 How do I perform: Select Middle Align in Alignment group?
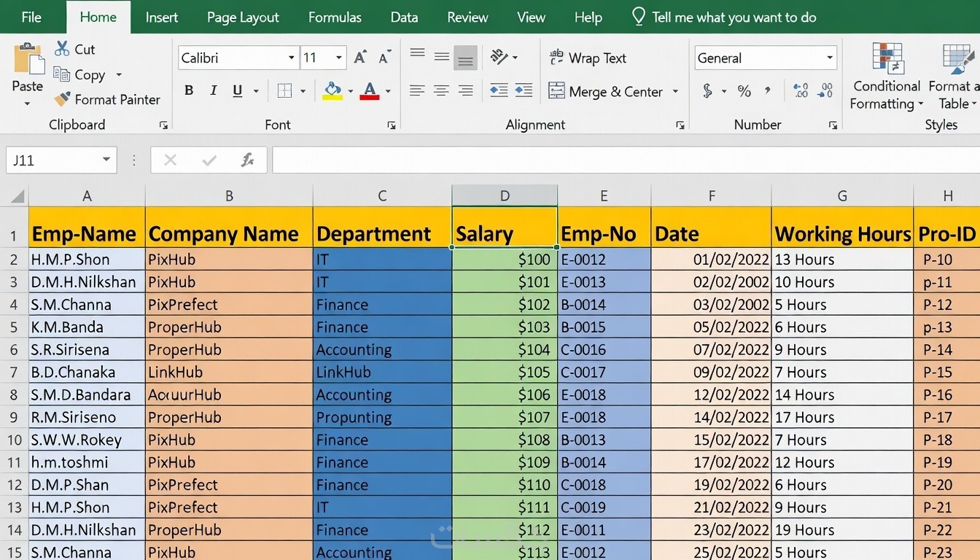[441, 57]
